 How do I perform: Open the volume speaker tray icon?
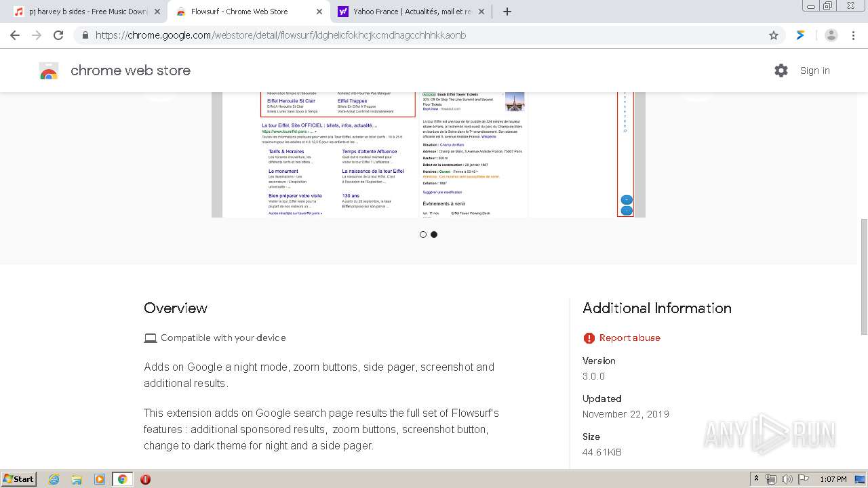coord(787,479)
